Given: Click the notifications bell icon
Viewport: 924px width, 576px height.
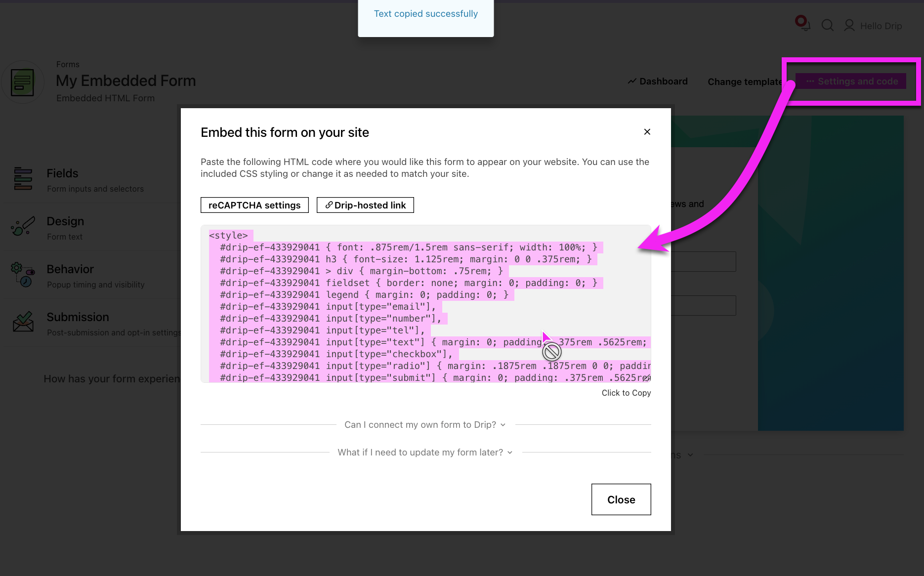Looking at the screenshot, I should click(803, 25).
